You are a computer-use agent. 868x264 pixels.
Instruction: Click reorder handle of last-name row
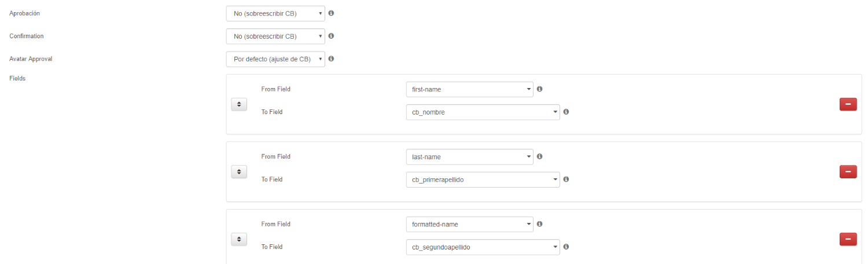click(239, 171)
